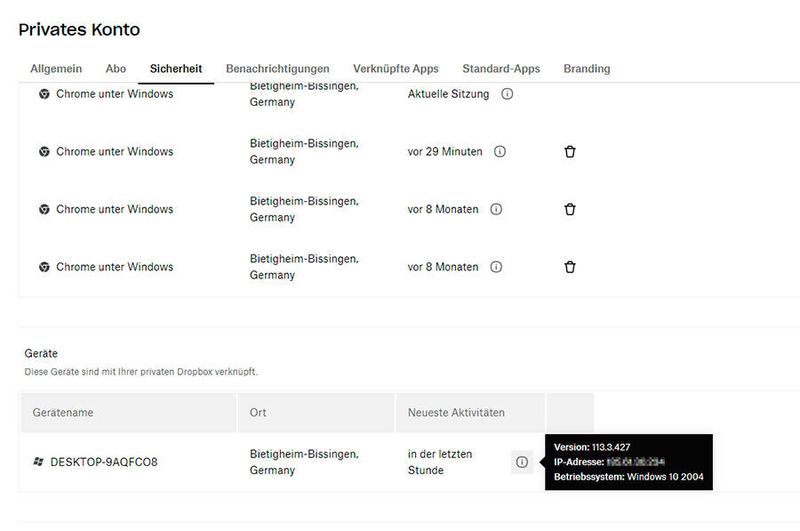Click Betriebssystem: Windows 10 2004 in tooltip

click(629, 477)
